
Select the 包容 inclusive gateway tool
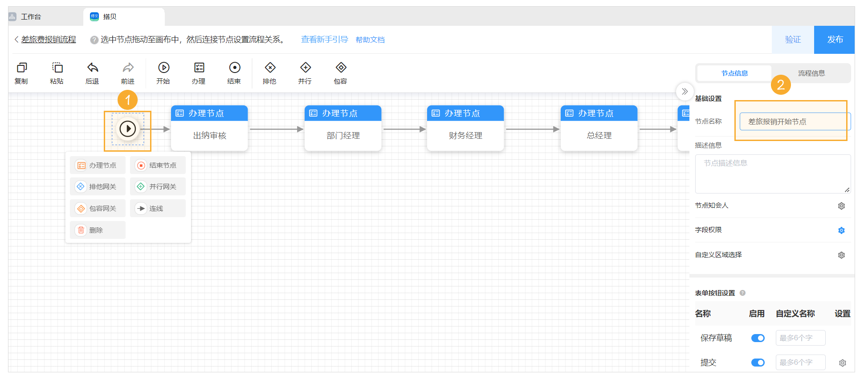coord(341,73)
